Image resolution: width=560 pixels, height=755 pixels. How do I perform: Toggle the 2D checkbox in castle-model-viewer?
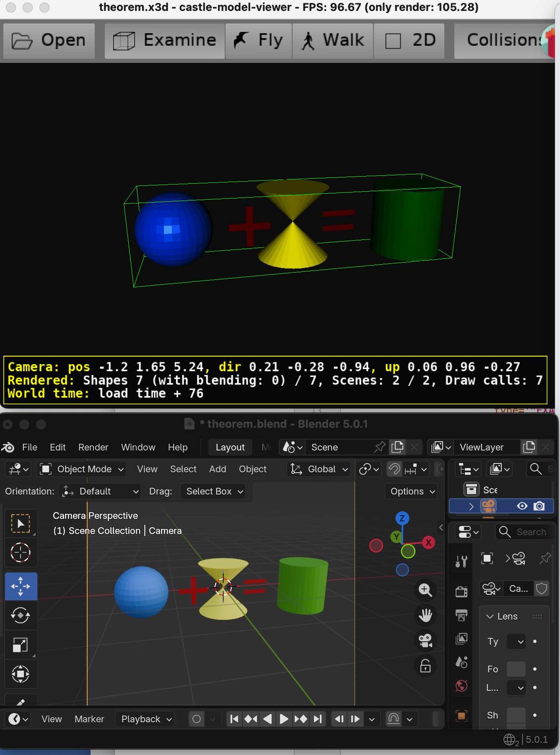pyautogui.click(x=393, y=41)
